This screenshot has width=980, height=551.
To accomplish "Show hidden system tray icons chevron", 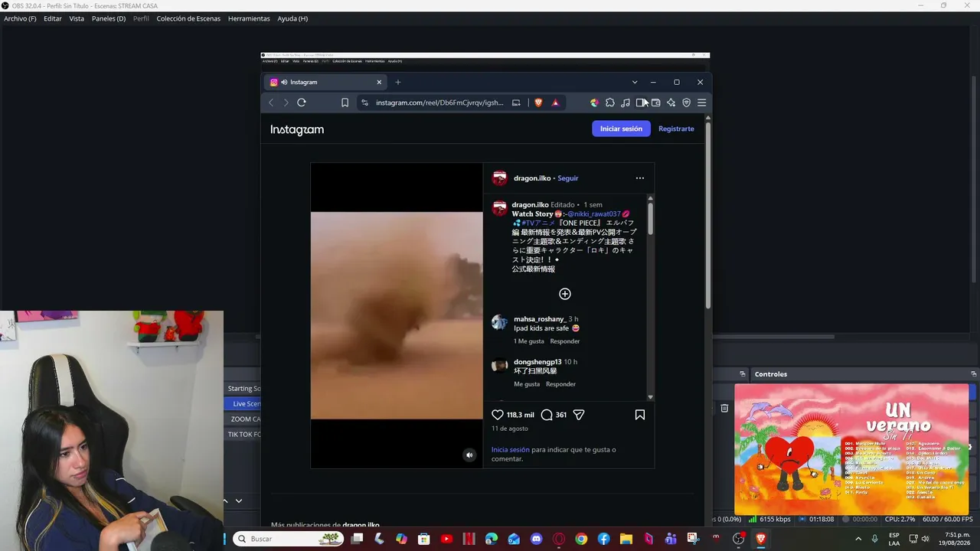I will pyautogui.click(x=857, y=539).
